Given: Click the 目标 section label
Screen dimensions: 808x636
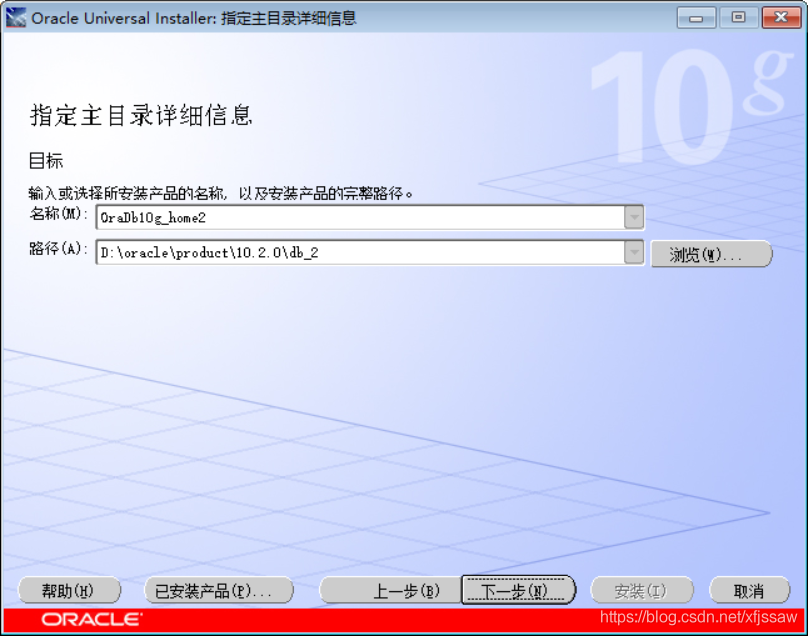Looking at the screenshot, I should tap(46, 161).
